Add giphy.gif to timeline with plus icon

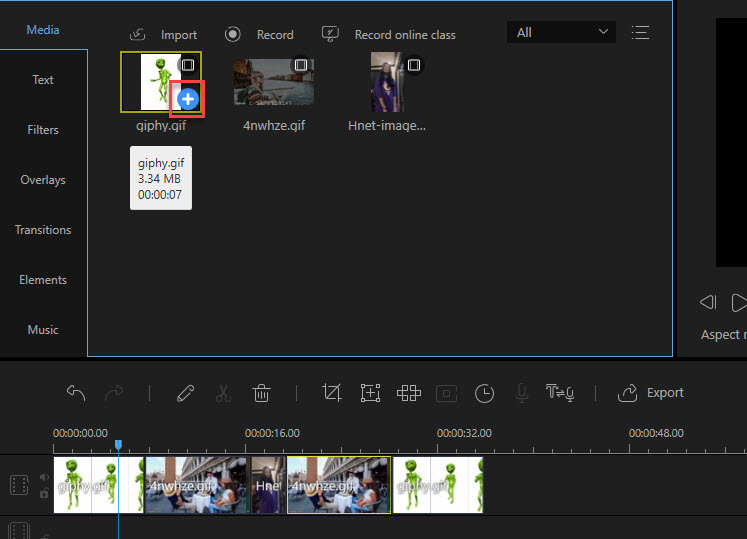point(188,99)
